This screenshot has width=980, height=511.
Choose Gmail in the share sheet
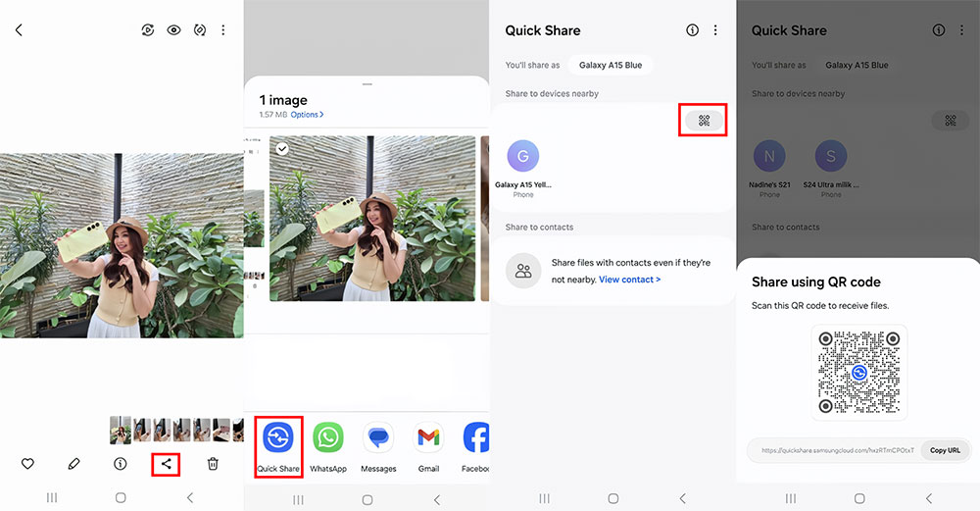point(428,437)
